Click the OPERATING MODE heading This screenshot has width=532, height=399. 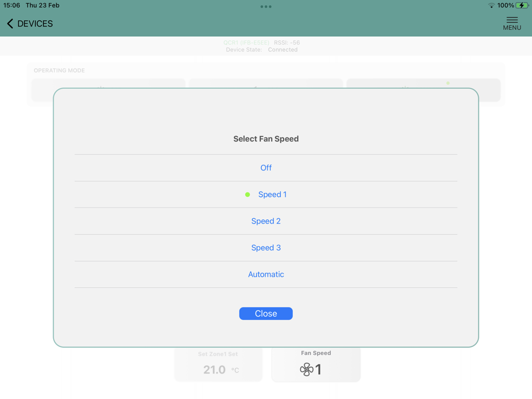[x=60, y=71]
